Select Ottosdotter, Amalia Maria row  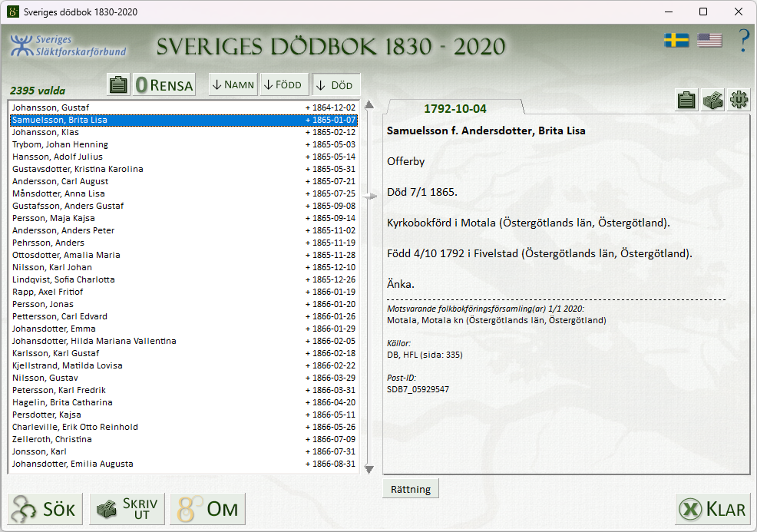click(183, 255)
